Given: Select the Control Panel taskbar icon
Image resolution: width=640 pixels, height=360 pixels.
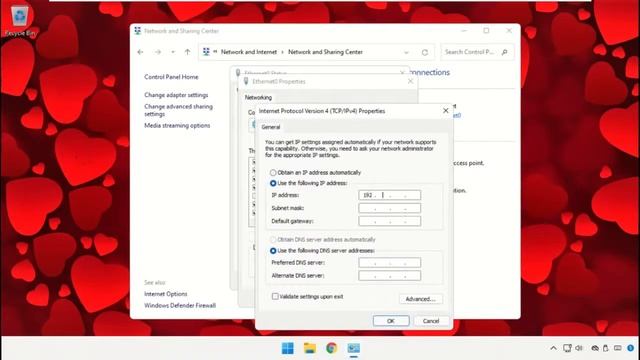Looking at the screenshot, I should [x=353, y=348].
